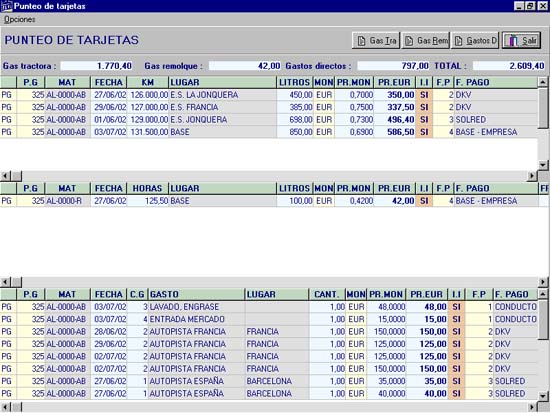Click the application icon in title bar

tap(6, 6)
